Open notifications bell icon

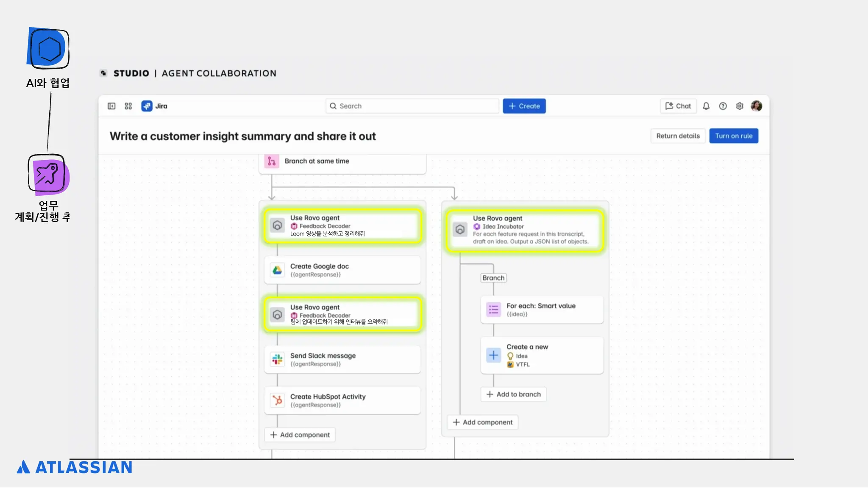click(x=706, y=106)
